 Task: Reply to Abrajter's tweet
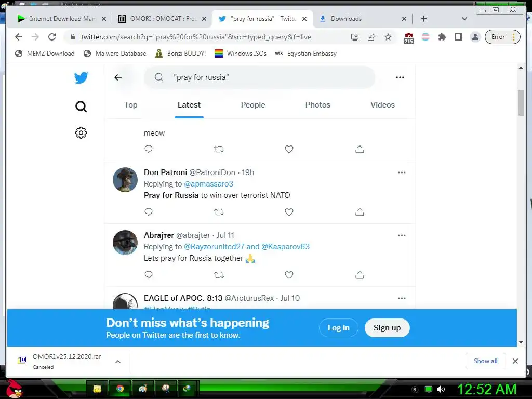pos(149,275)
